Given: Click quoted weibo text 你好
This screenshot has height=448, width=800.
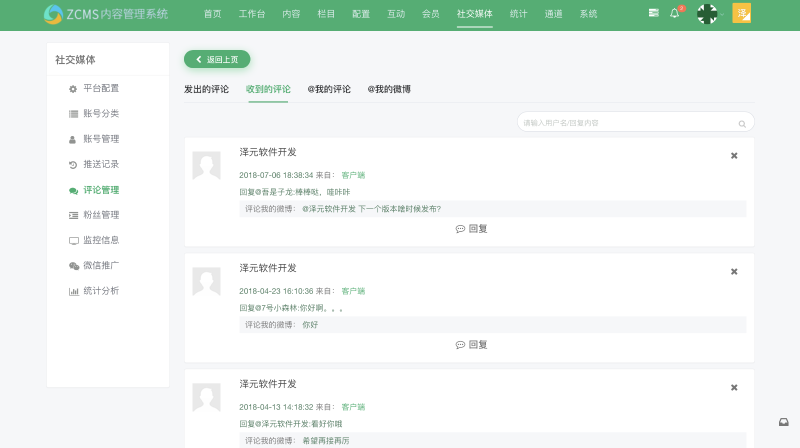Looking at the screenshot, I should [x=310, y=325].
